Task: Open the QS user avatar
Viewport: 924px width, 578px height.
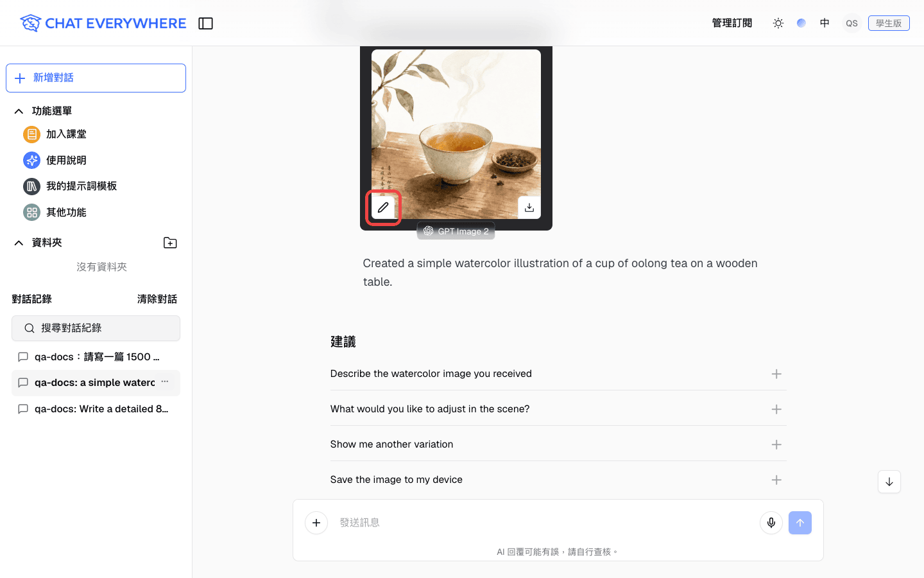Action: [851, 23]
